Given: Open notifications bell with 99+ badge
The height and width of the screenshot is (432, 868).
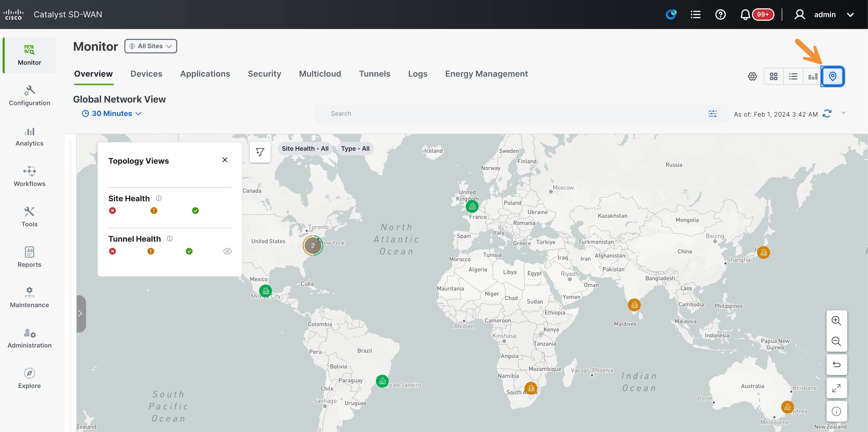Looking at the screenshot, I should click(757, 15).
